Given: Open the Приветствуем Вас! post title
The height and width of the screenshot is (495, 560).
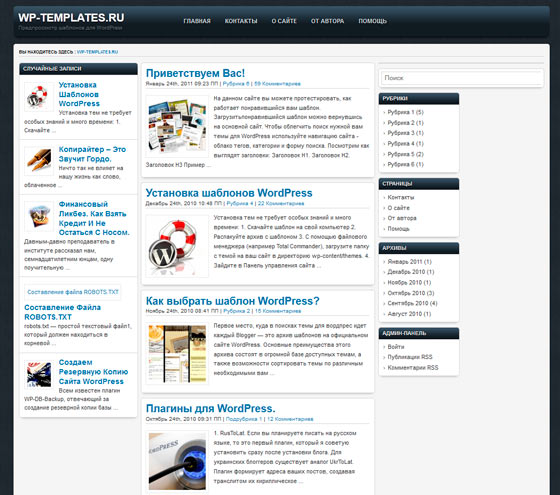Looking at the screenshot, I should point(195,73).
